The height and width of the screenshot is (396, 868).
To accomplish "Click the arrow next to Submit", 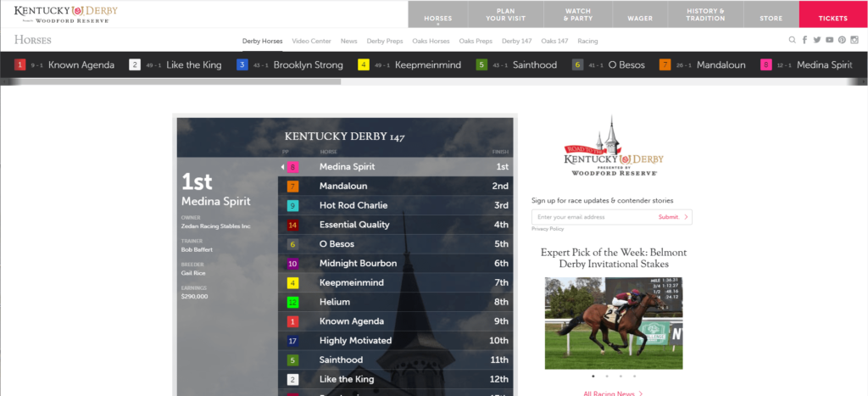I will 686,217.
